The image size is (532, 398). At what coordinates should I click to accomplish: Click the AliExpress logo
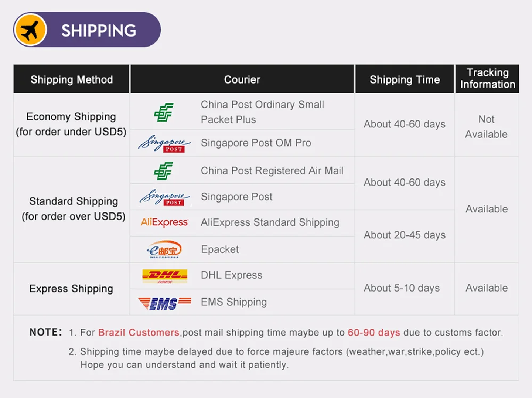click(164, 222)
